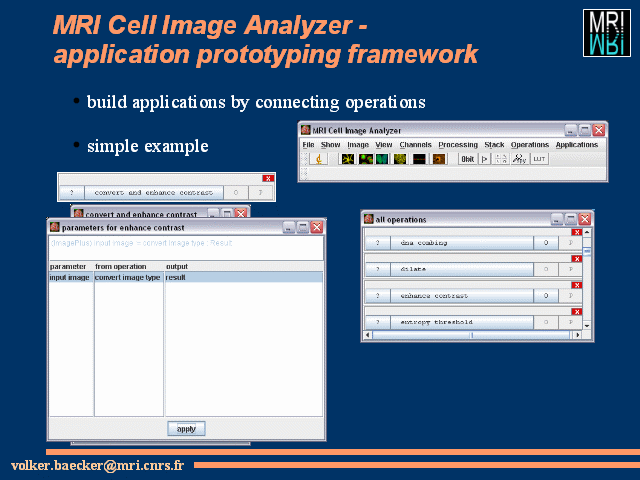640x480 pixels.
Task: Select the 'convert image type' table cell
Action: 129,278
